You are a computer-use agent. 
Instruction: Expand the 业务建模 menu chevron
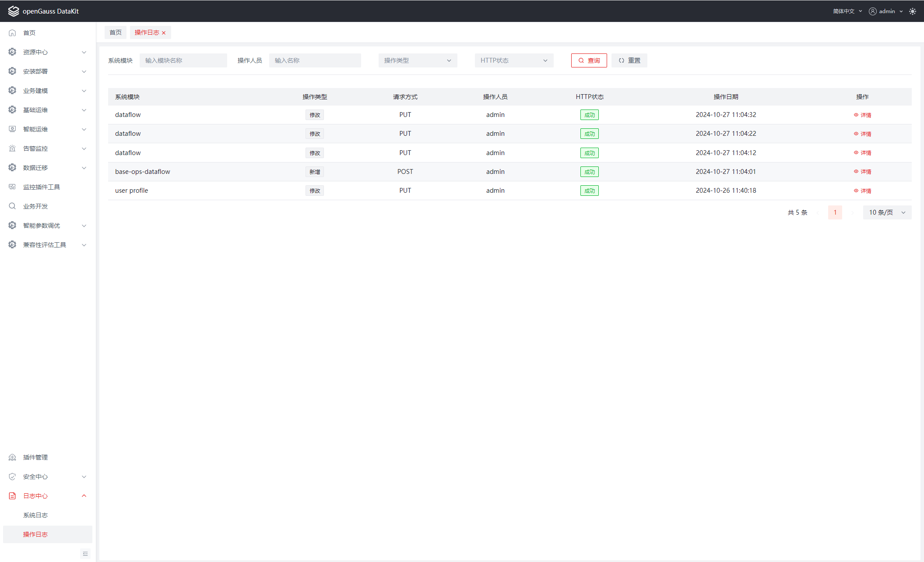click(x=84, y=91)
